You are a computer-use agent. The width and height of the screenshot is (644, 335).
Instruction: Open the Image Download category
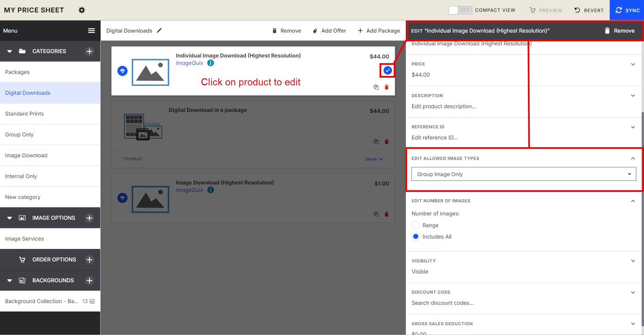(x=50, y=156)
